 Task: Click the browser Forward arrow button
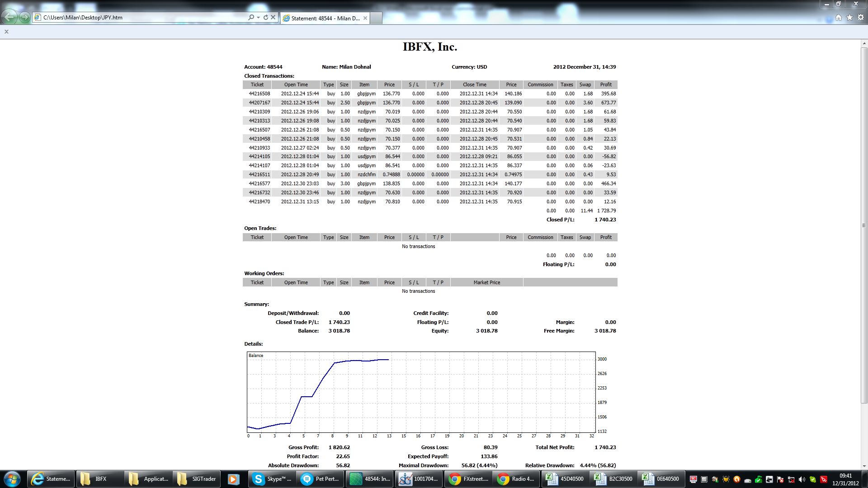[24, 18]
